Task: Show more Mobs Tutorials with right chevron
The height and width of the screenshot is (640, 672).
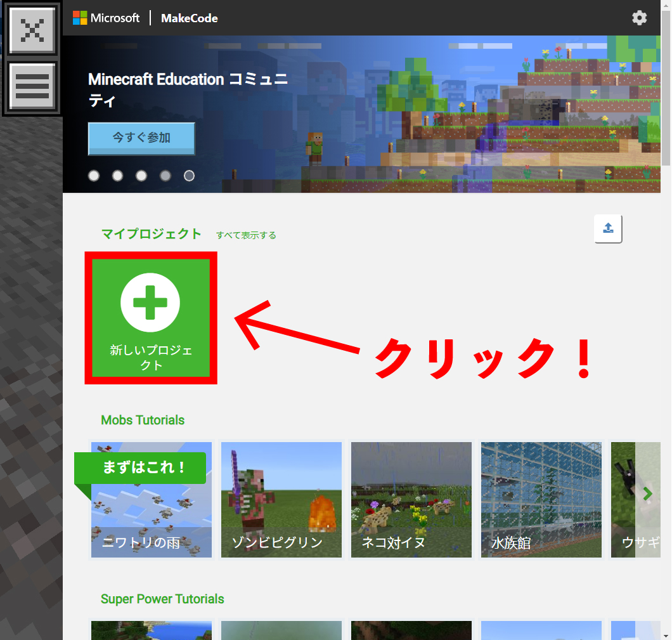Action: [647, 494]
